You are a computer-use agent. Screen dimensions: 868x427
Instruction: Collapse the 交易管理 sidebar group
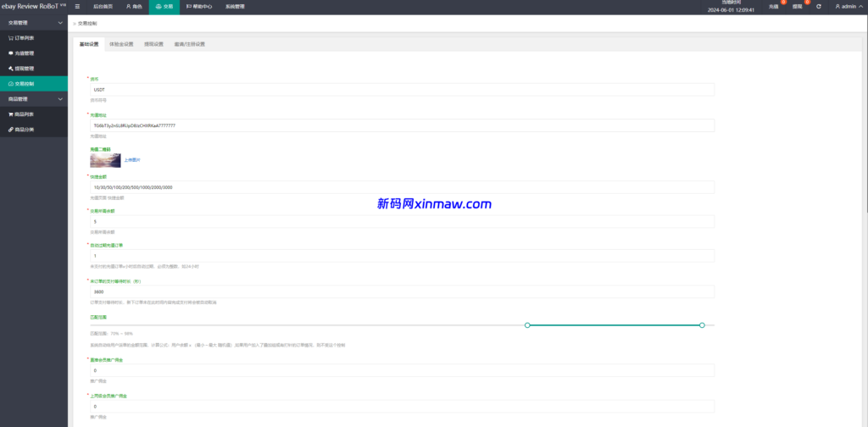pos(34,23)
